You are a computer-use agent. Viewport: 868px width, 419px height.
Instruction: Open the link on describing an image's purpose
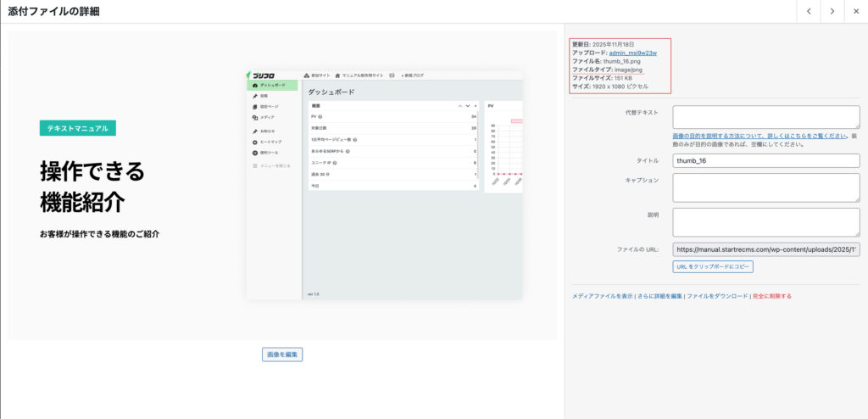(x=759, y=136)
